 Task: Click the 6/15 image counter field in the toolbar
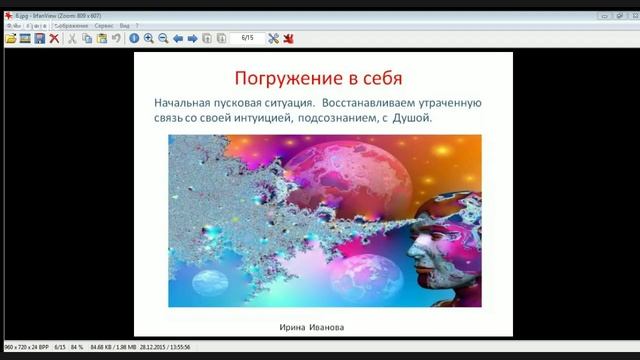[x=247, y=38]
